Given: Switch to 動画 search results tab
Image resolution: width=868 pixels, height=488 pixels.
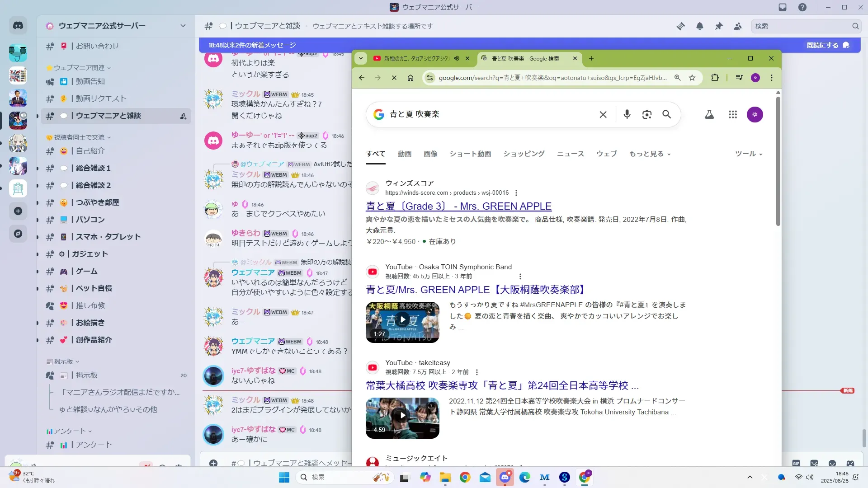Looking at the screenshot, I should (404, 154).
